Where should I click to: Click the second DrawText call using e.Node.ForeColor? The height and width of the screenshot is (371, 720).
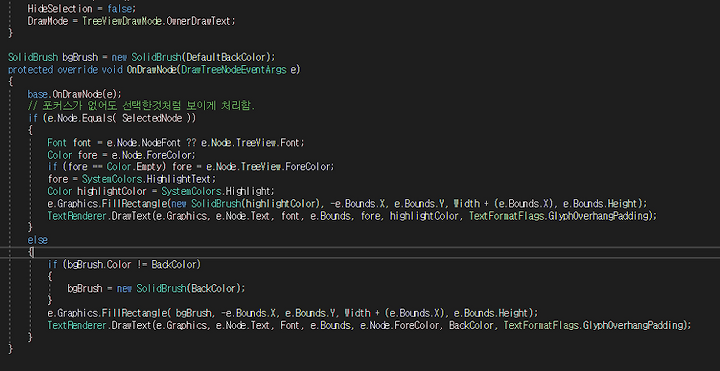click(x=369, y=326)
